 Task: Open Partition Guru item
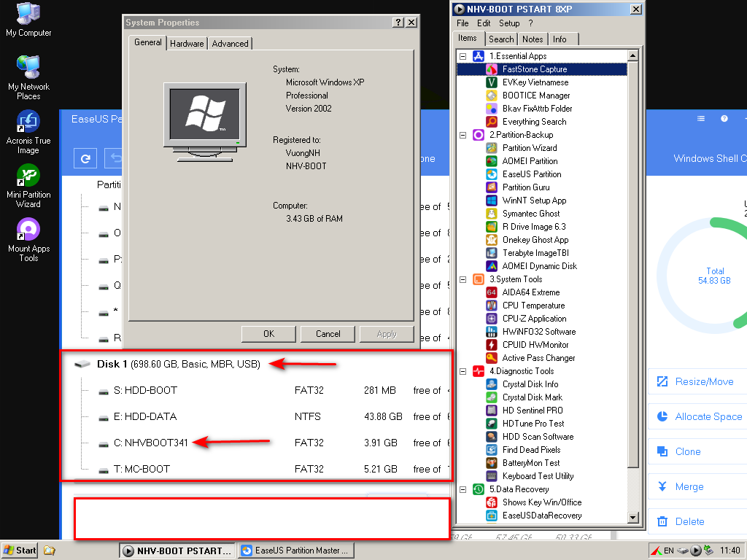tap(526, 187)
